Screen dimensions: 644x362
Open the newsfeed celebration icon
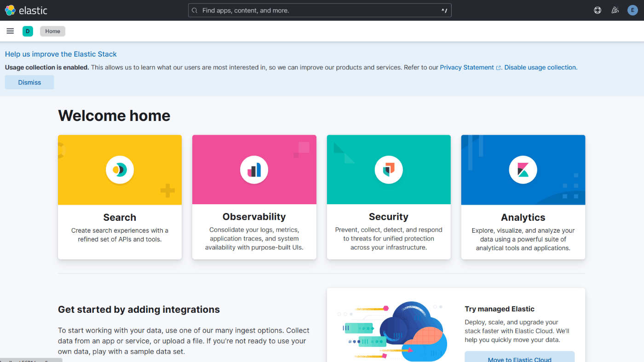pos(615,10)
